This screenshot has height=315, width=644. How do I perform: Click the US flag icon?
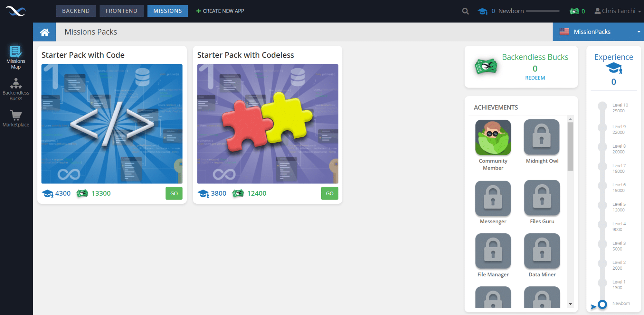[564, 32]
